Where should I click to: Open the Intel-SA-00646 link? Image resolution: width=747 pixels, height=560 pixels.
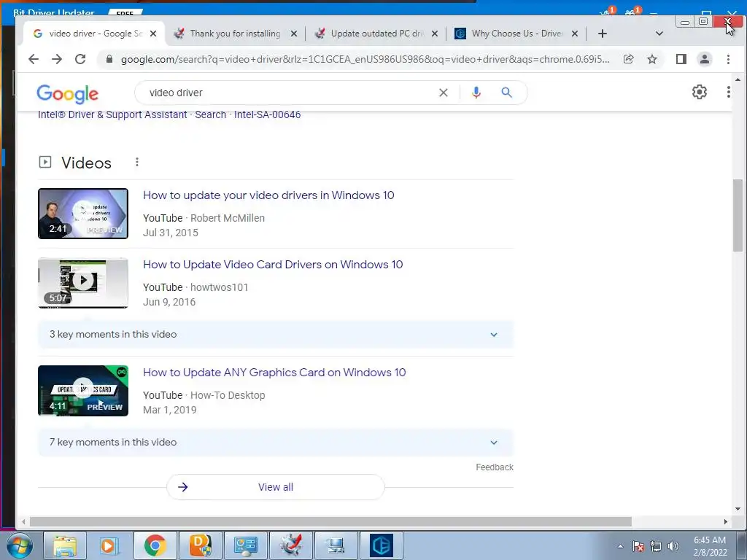coord(267,114)
